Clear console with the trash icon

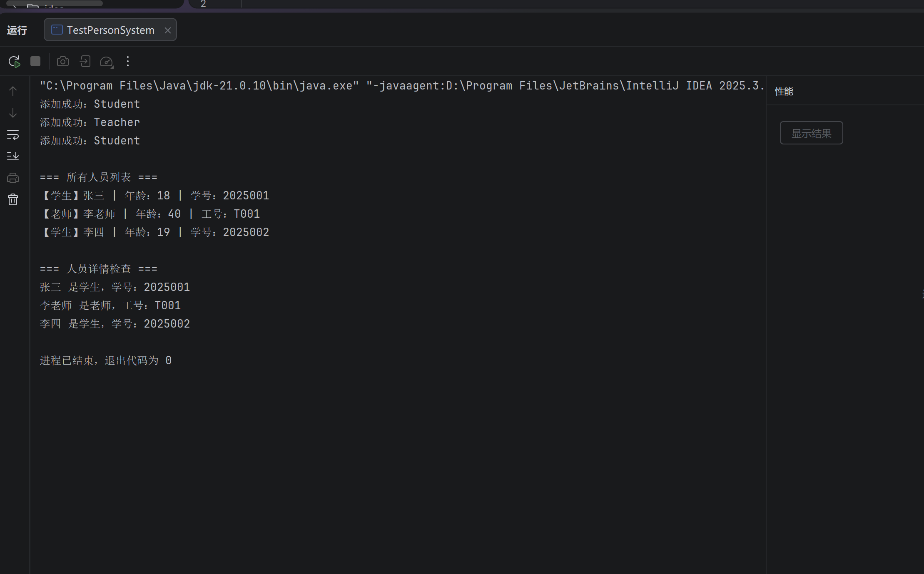coord(13,199)
